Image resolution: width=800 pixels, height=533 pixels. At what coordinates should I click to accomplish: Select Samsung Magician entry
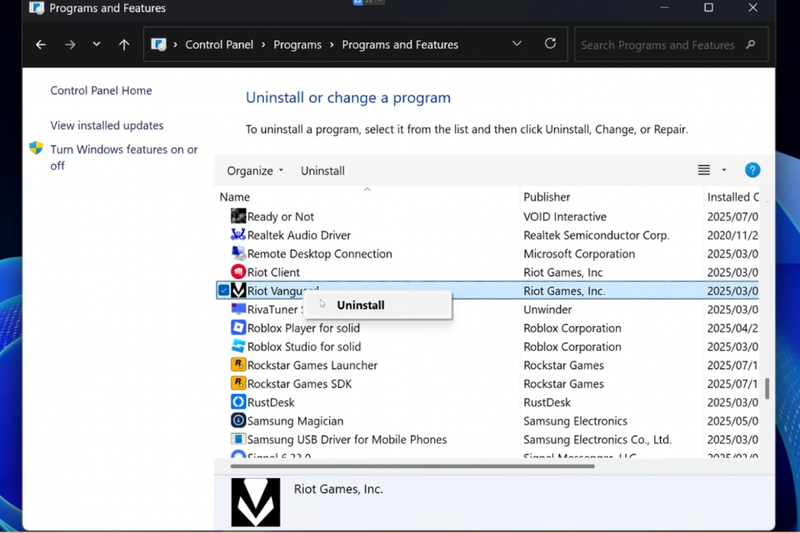[x=295, y=421]
